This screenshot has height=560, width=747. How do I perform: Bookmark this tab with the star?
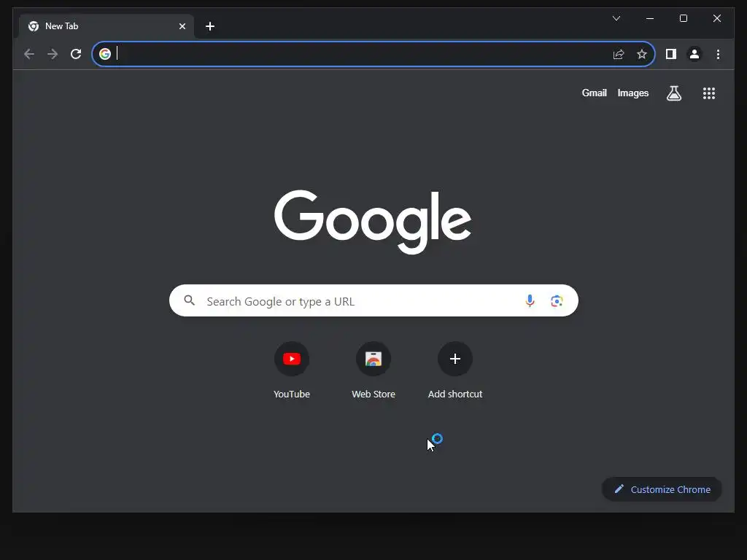click(x=642, y=54)
